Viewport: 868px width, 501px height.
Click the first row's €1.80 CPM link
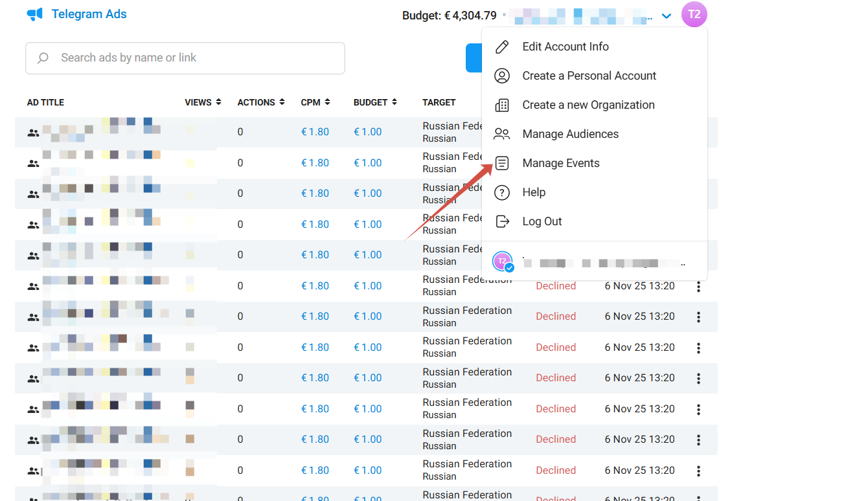315,132
